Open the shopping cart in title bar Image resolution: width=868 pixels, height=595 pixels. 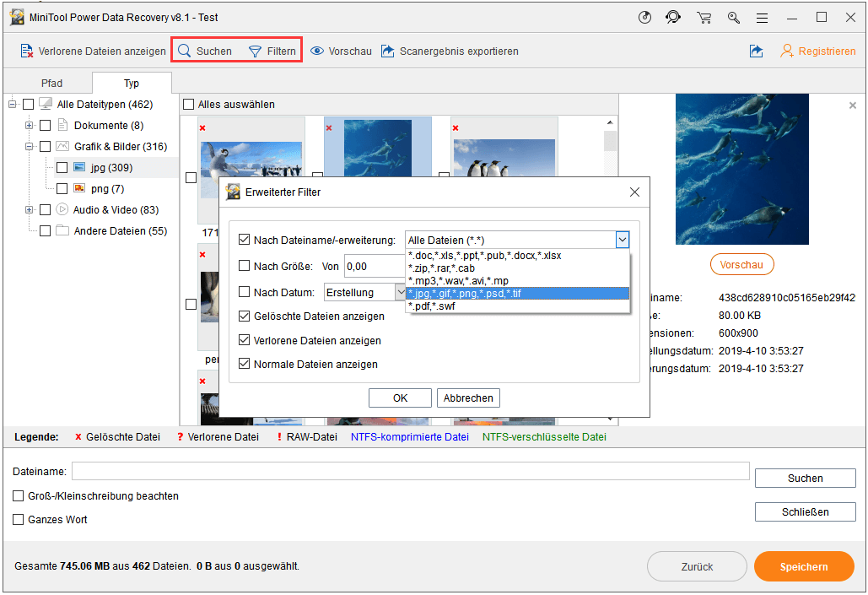tap(704, 17)
